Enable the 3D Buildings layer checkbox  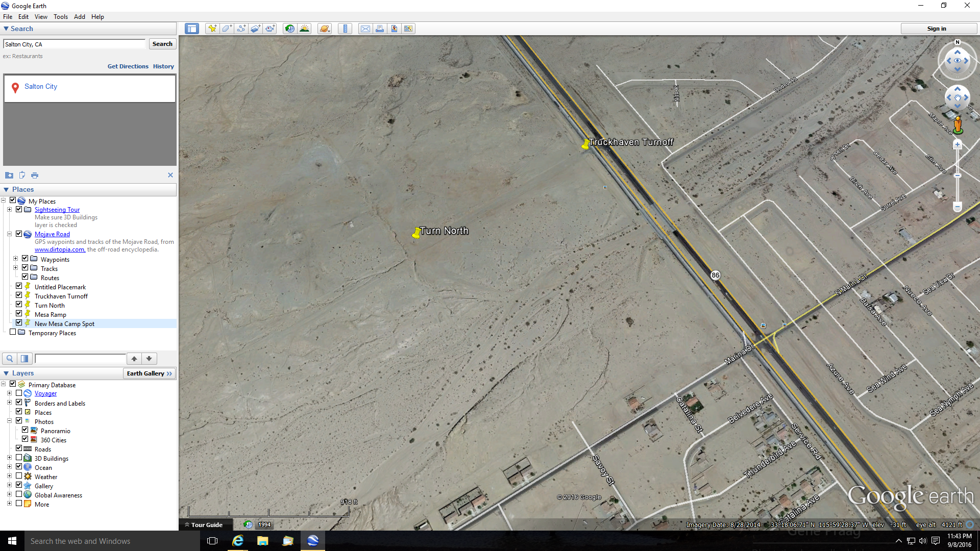(x=19, y=457)
